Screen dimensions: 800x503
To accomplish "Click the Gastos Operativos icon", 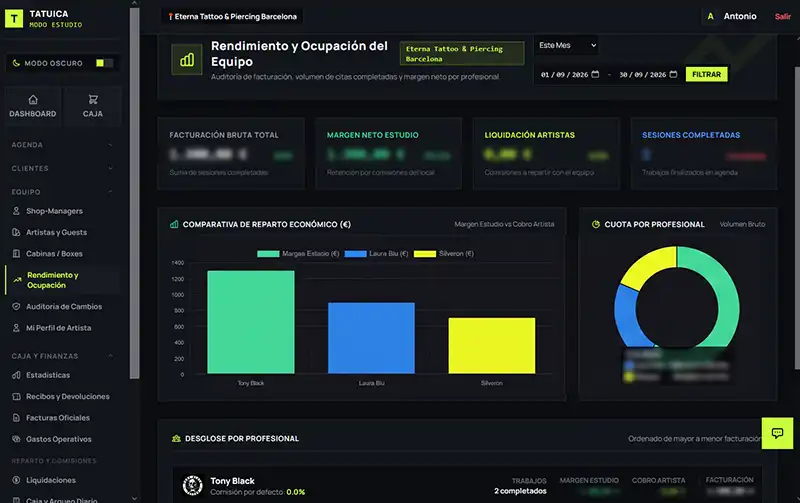I will [16, 439].
